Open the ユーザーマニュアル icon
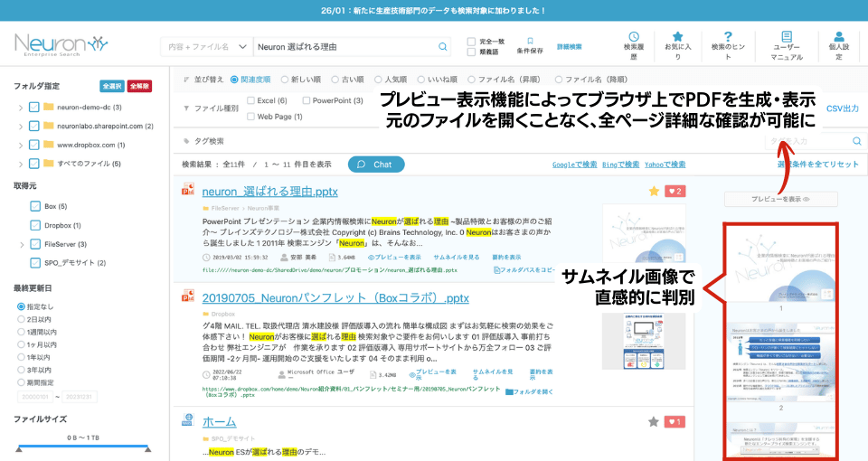The height and width of the screenshot is (461, 868). (787, 36)
